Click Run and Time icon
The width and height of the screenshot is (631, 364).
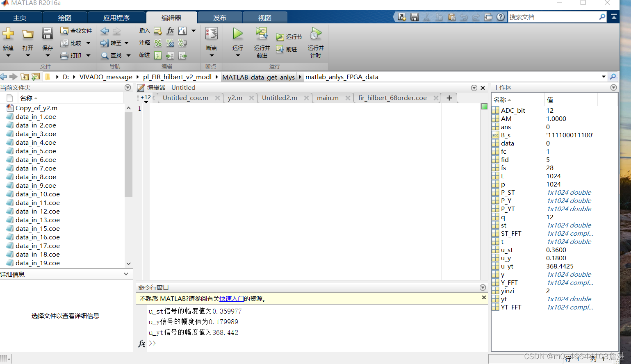(x=316, y=34)
